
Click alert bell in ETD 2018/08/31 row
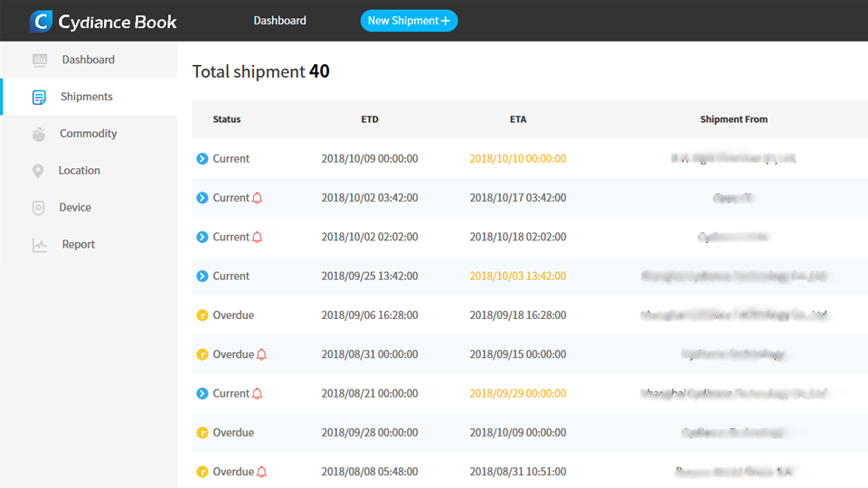coord(262,354)
